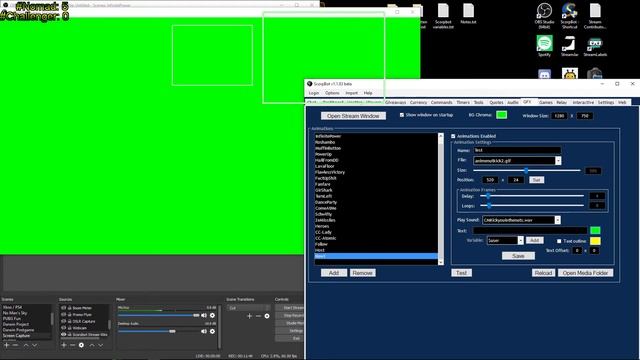
Task: Toggle visibility of Scorpbot Stream Window source
Action: click(64, 334)
